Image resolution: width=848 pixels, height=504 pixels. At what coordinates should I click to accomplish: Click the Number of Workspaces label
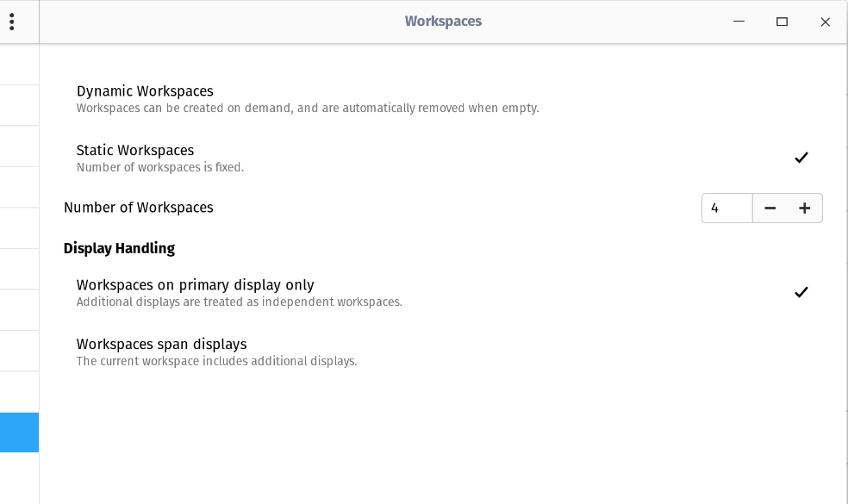[139, 208]
